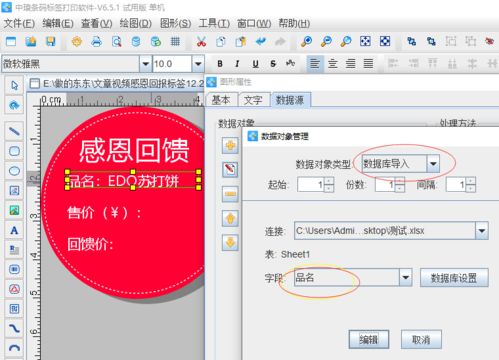Click the 份数 value field
The width and height of the screenshot is (499, 360).
click(385, 185)
